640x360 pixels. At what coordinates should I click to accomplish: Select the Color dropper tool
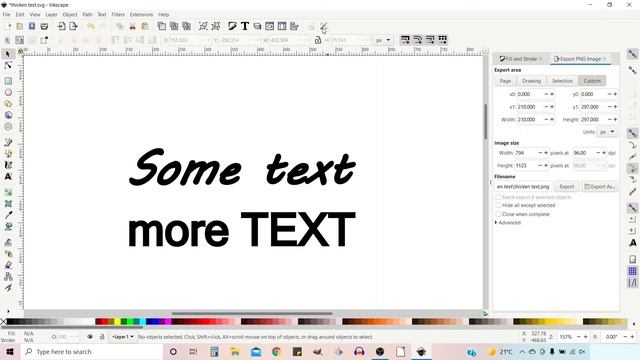(x=8, y=215)
